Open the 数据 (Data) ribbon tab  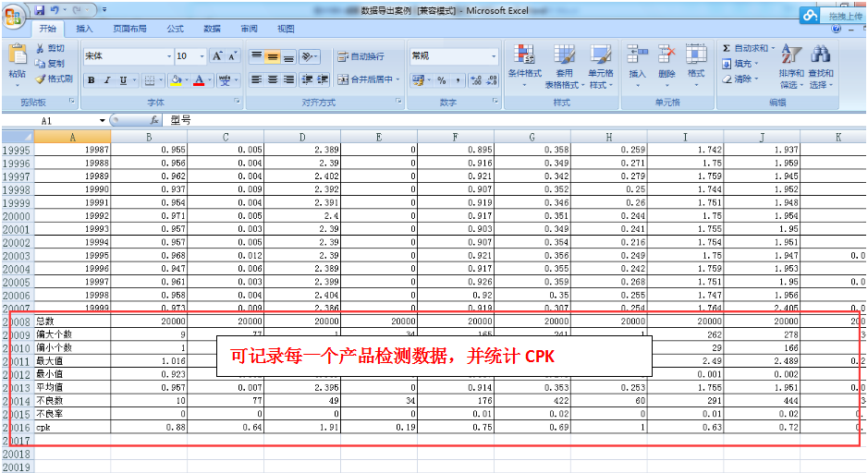click(x=212, y=29)
